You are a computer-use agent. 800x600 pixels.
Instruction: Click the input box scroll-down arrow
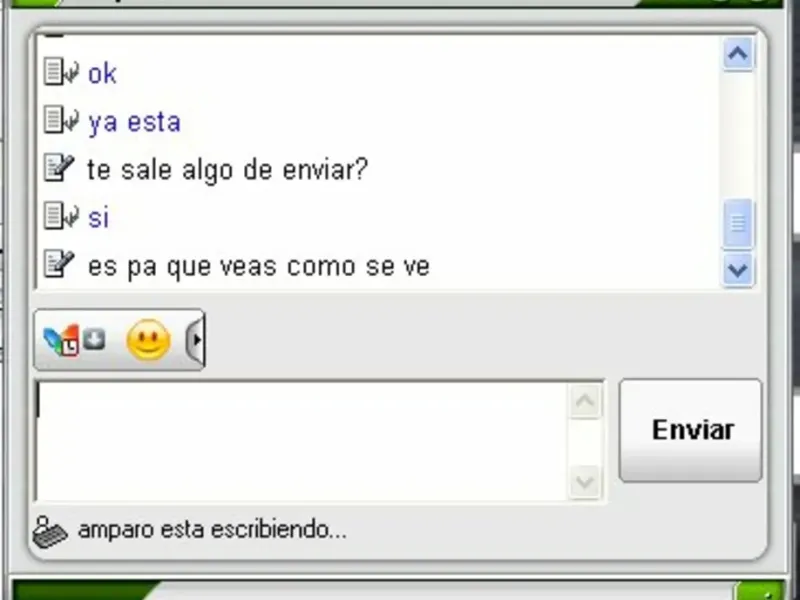click(x=585, y=481)
